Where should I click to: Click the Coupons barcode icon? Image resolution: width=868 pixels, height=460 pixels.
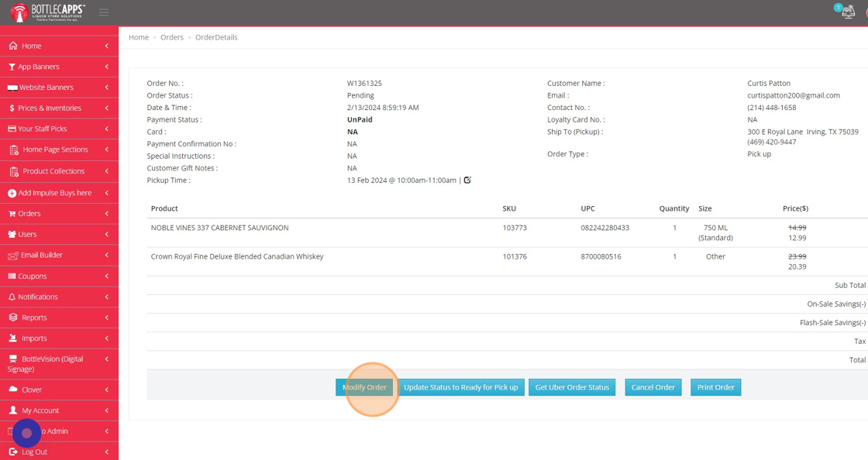click(x=12, y=276)
